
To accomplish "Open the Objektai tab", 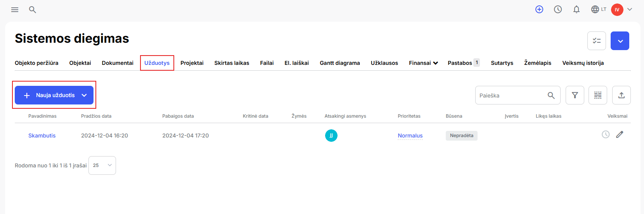I will [80, 63].
